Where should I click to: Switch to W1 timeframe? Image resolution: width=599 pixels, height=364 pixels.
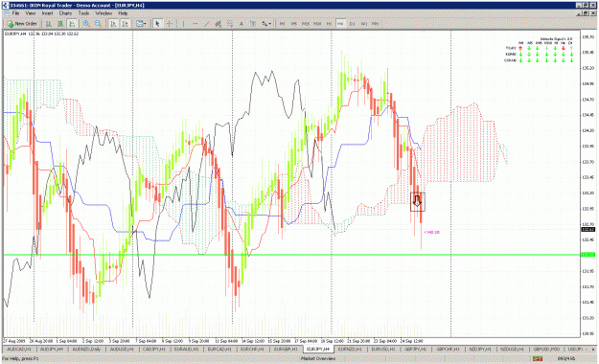point(363,24)
